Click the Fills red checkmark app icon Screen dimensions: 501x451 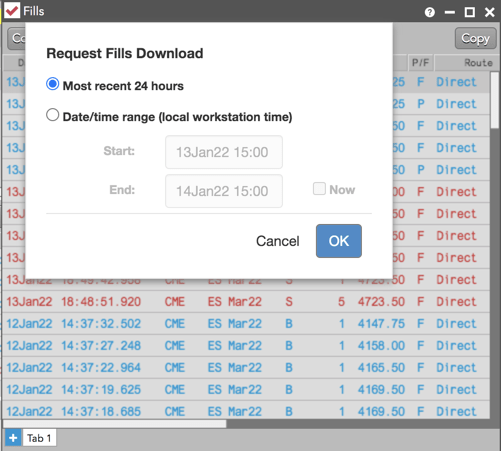12,11
